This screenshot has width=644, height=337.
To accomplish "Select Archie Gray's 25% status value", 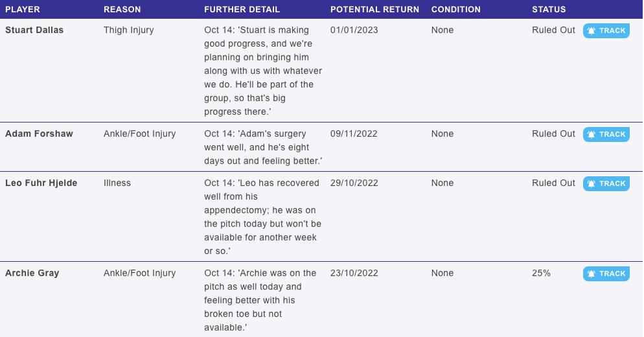I will point(541,273).
